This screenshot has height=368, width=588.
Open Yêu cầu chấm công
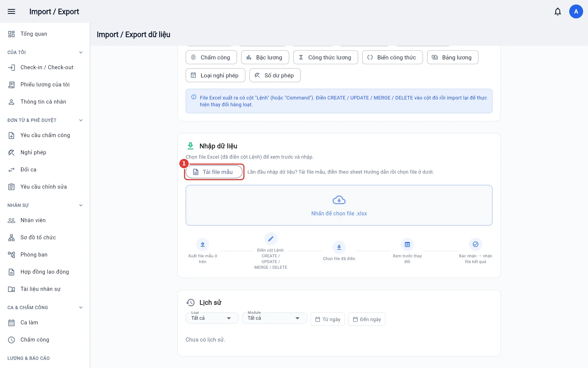(x=45, y=135)
